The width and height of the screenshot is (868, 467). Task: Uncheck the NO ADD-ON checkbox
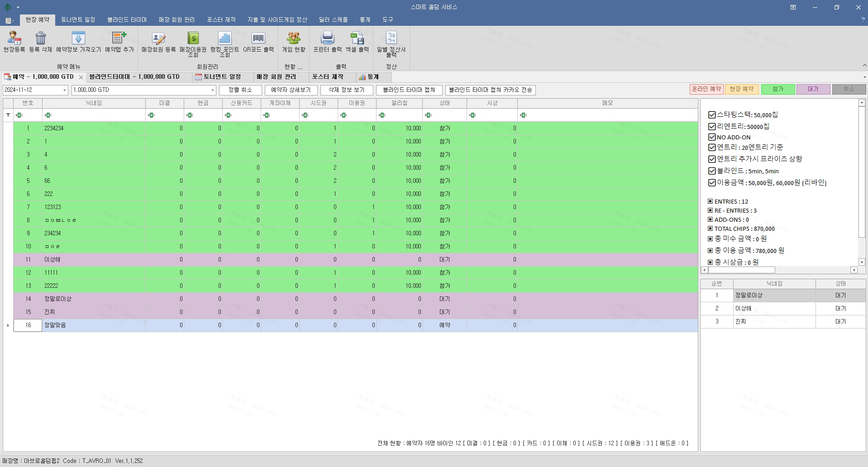tap(712, 137)
